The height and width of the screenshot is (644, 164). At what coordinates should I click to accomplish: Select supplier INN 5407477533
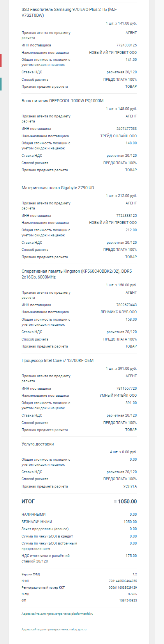click(127, 128)
